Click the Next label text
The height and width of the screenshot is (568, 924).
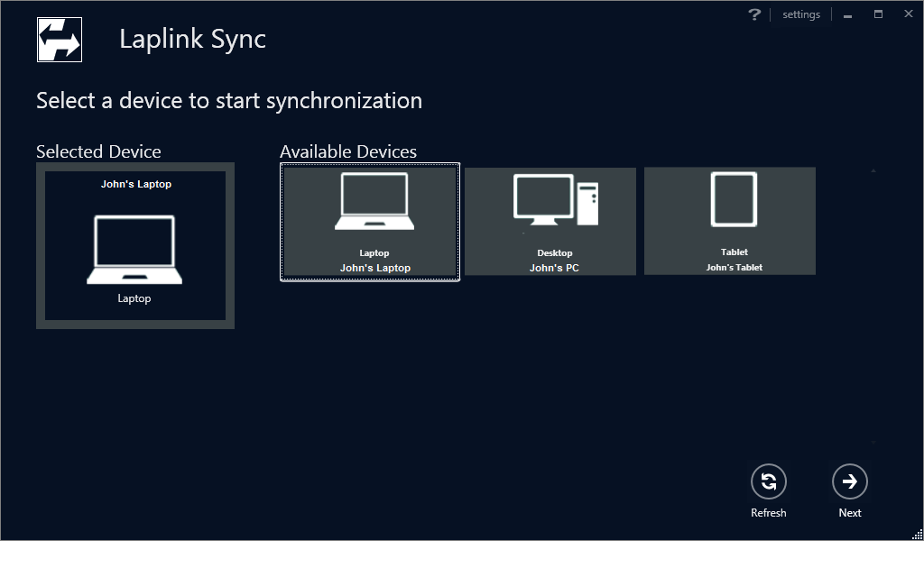click(x=850, y=513)
